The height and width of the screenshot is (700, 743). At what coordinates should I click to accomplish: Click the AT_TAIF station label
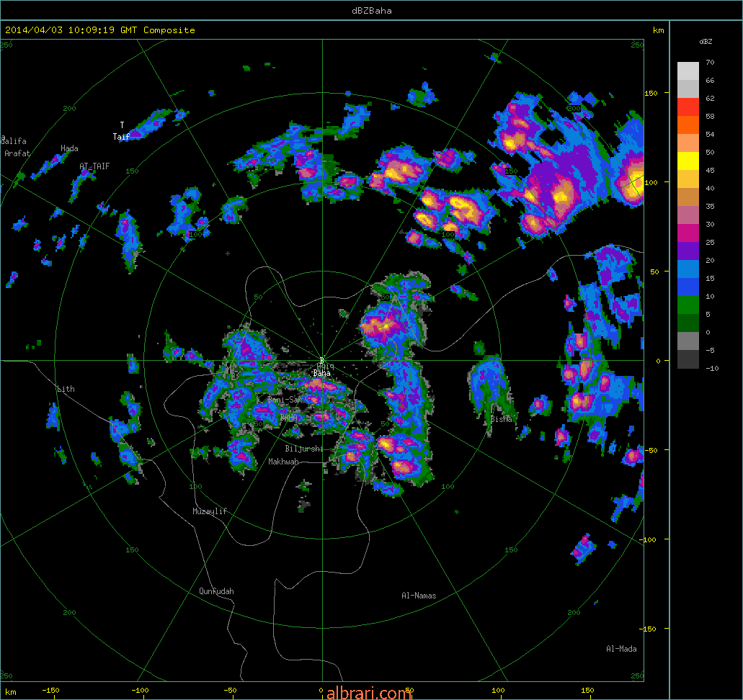pyautogui.click(x=94, y=166)
